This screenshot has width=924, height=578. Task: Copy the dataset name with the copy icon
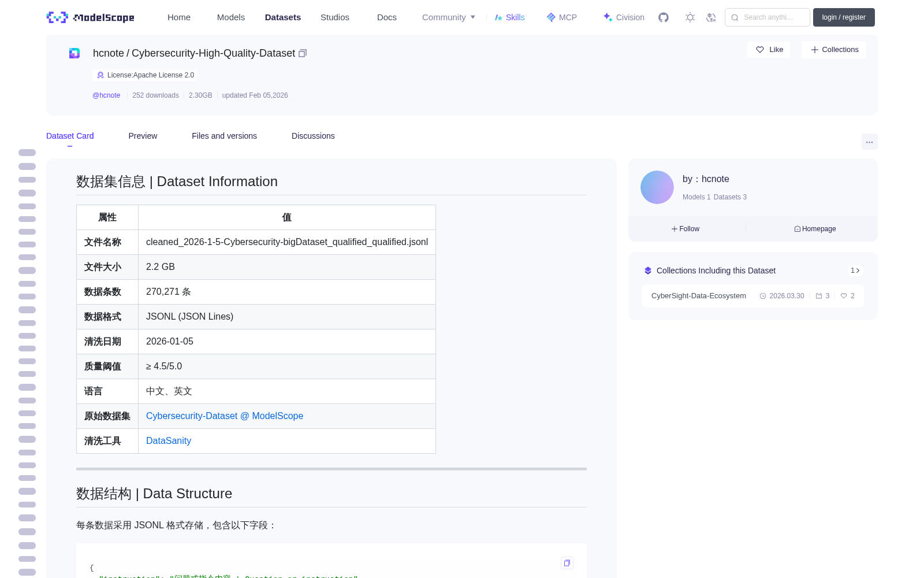click(303, 53)
